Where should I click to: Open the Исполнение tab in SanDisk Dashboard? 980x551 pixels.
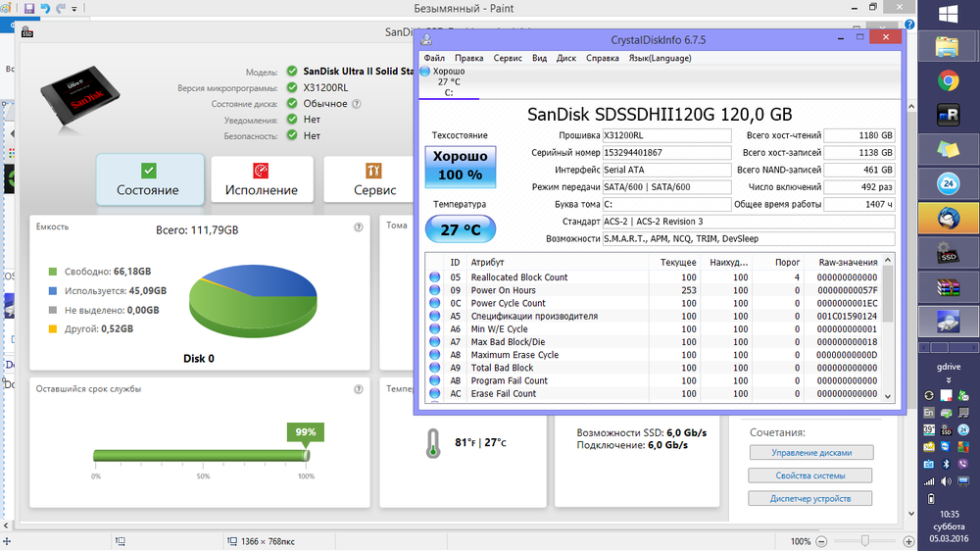[x=262, y=179]
